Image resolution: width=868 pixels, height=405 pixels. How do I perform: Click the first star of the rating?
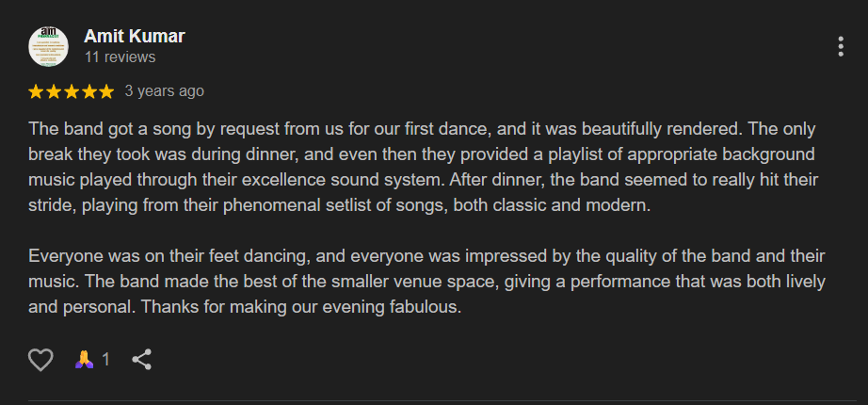pyautogui.click(x=36, y=91)
